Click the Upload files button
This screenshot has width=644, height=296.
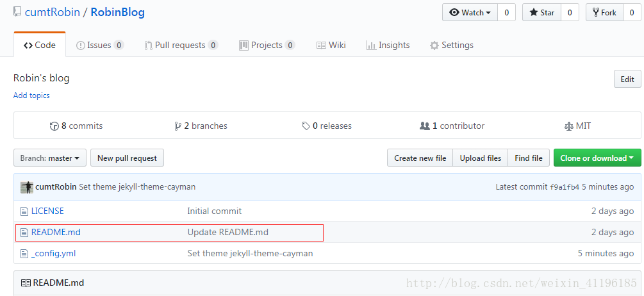(x=481, y=158)
